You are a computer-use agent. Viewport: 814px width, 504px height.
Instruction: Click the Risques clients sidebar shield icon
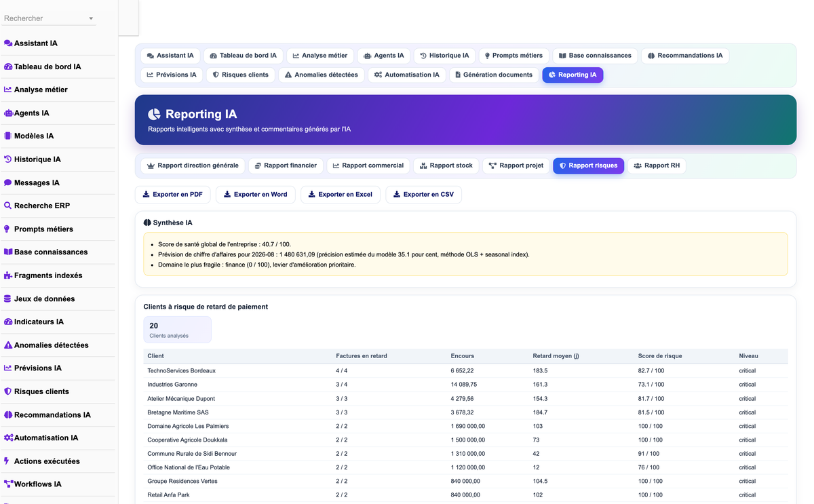[x=8, y=391]
